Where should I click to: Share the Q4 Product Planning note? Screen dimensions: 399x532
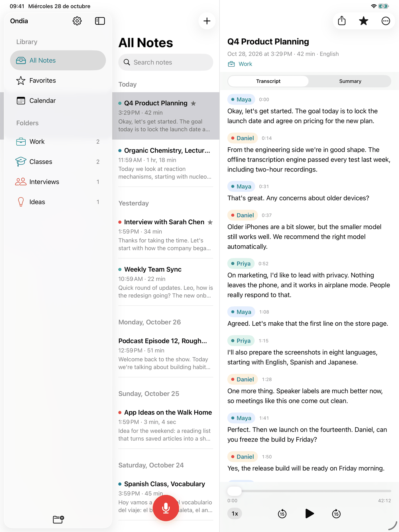coord(342,21)
